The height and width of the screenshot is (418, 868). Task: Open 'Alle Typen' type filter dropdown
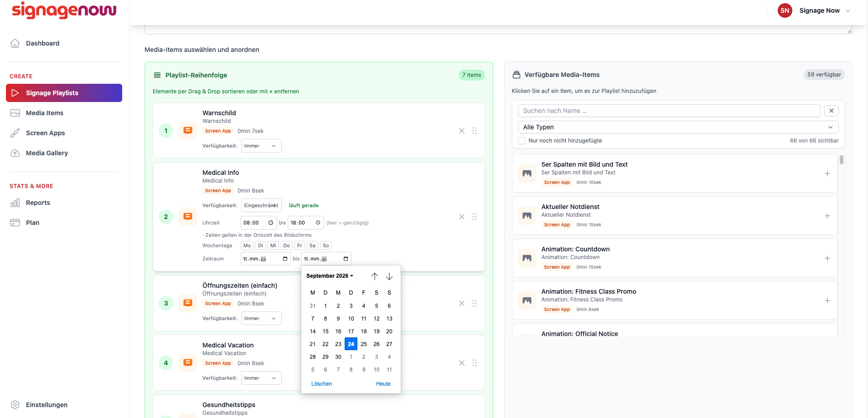[678, 127]
